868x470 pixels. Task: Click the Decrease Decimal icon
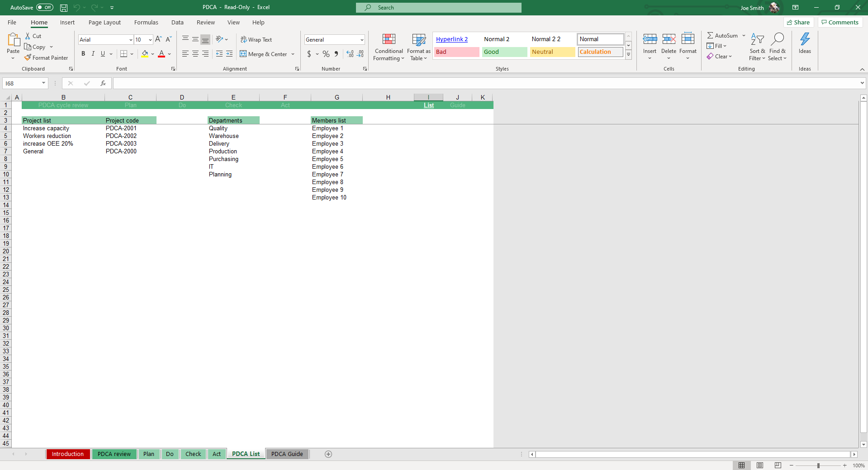(x=360, y=54)
